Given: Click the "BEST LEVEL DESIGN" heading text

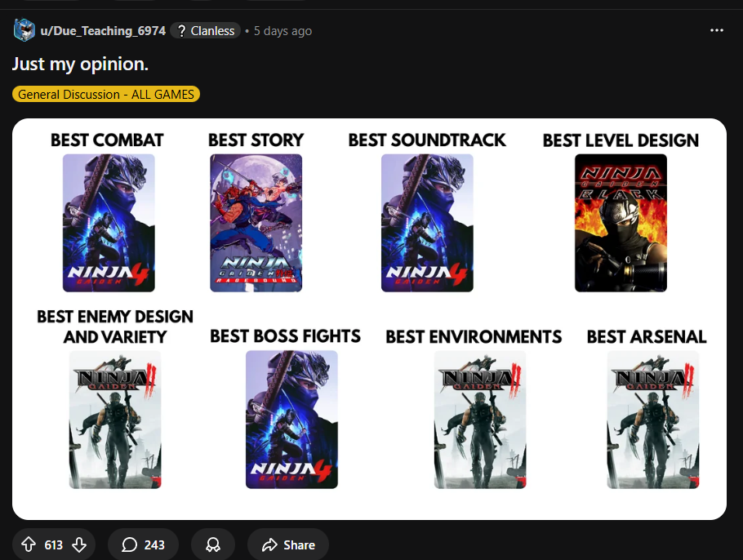Looking at the screenshot, I should coord(621,140).
